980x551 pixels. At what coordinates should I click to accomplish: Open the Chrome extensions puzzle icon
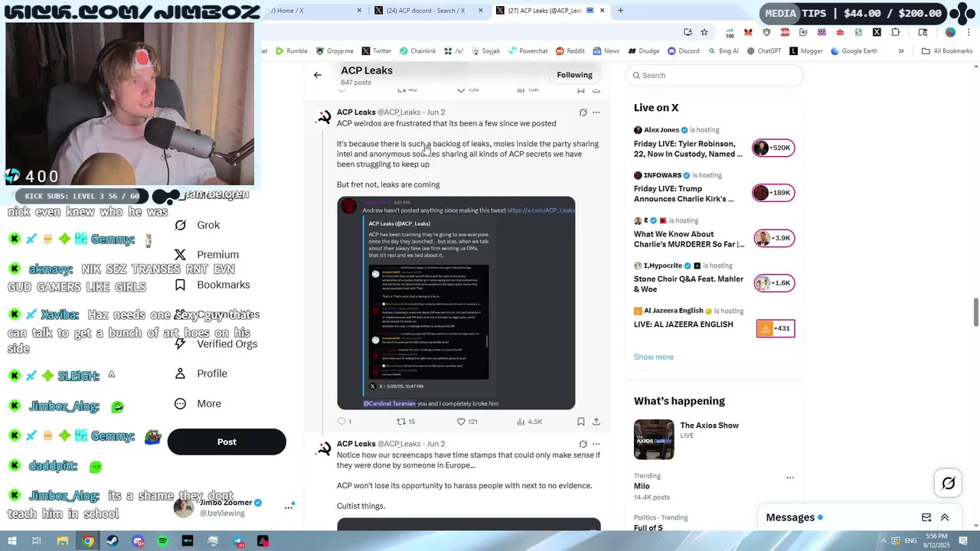895,32
